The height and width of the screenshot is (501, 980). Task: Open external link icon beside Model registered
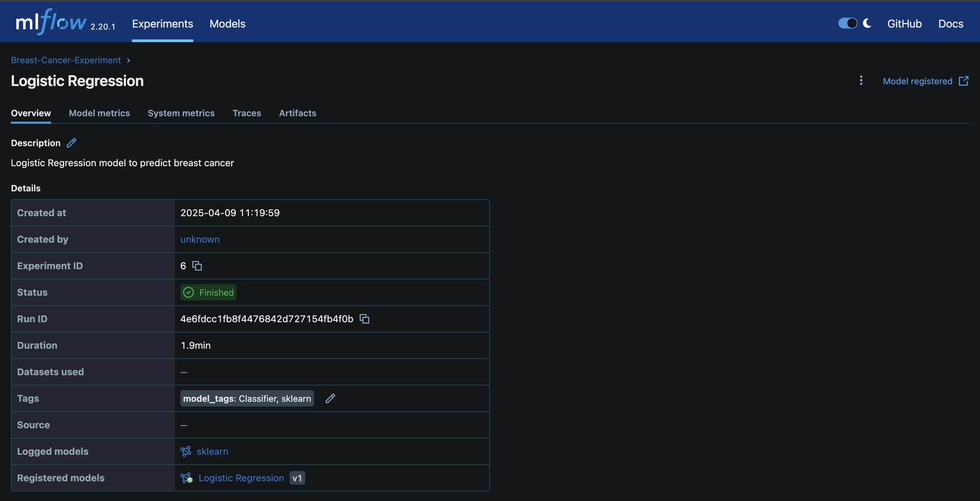tap(963, 81)
